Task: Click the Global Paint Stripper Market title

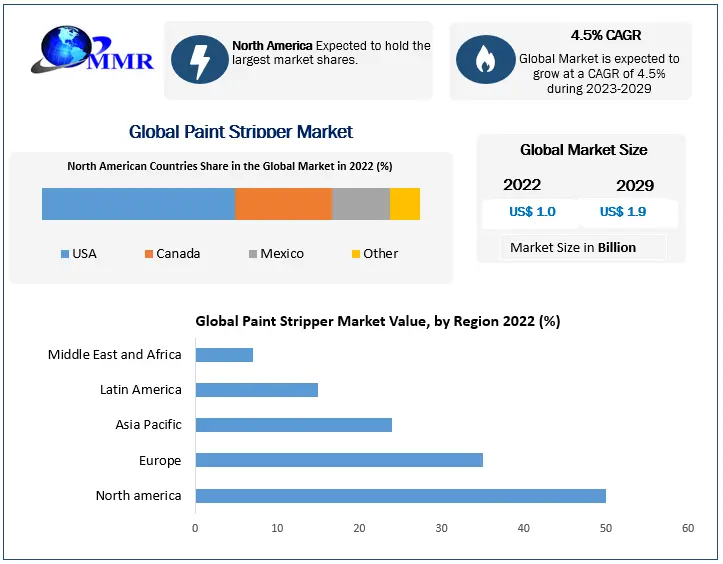Action: [241, 132]
